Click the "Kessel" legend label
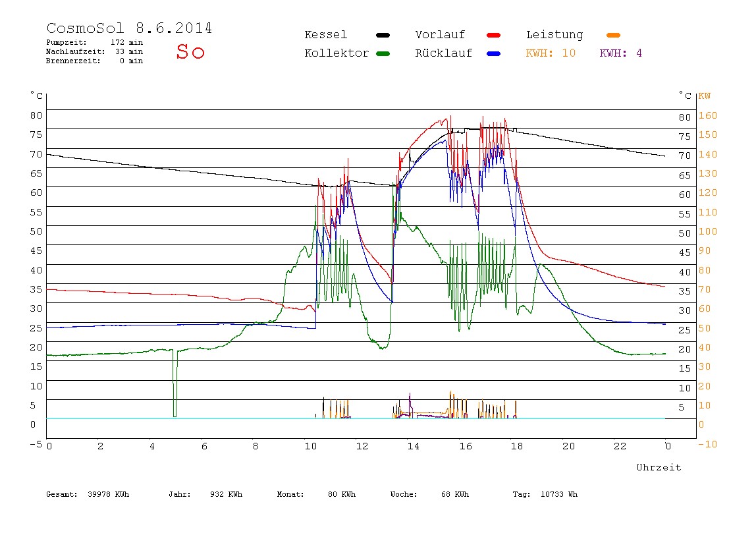The height and width of the screenshot is (535, 756). tap(325, 35)
